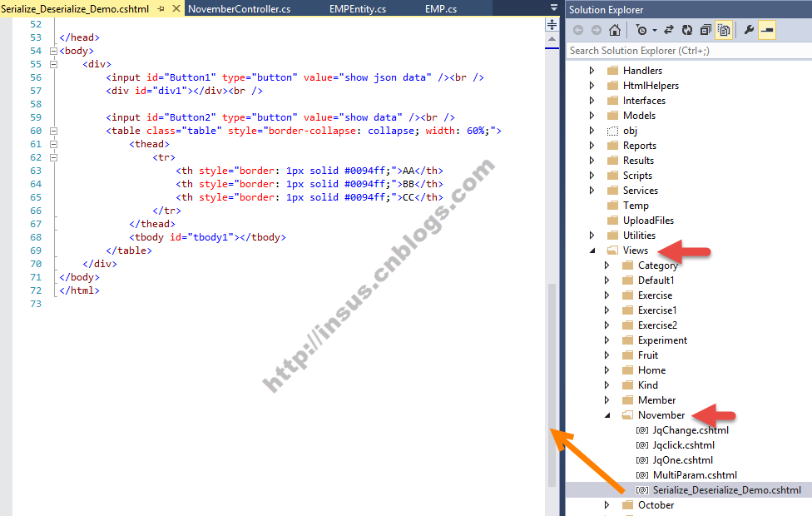Screen dimensions: 812x516
Task: Click the Pending Changes Filter clock icon
Action: tap(641, 31)
